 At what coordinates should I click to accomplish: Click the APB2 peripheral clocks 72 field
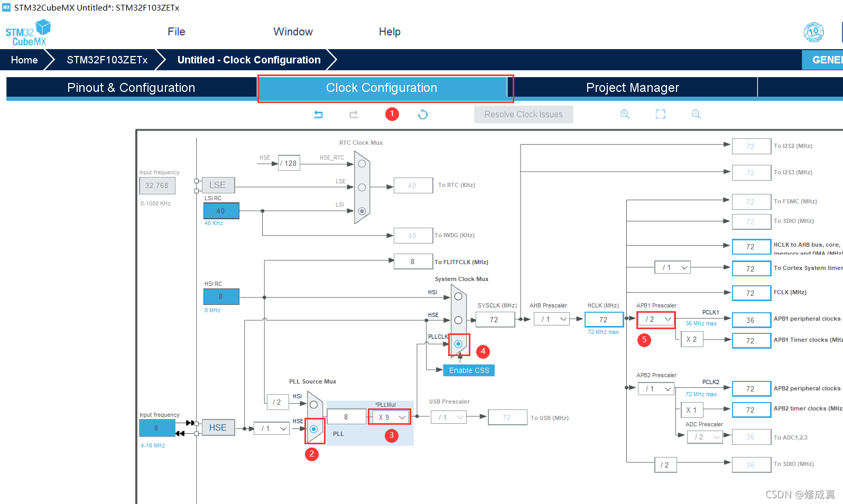click(x=751, y=389)
